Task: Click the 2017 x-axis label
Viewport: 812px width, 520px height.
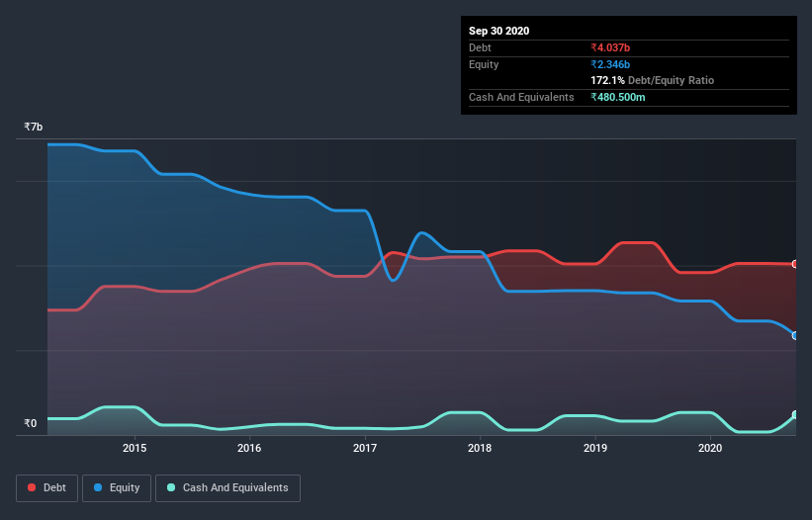Action: [x=365, y=448]
